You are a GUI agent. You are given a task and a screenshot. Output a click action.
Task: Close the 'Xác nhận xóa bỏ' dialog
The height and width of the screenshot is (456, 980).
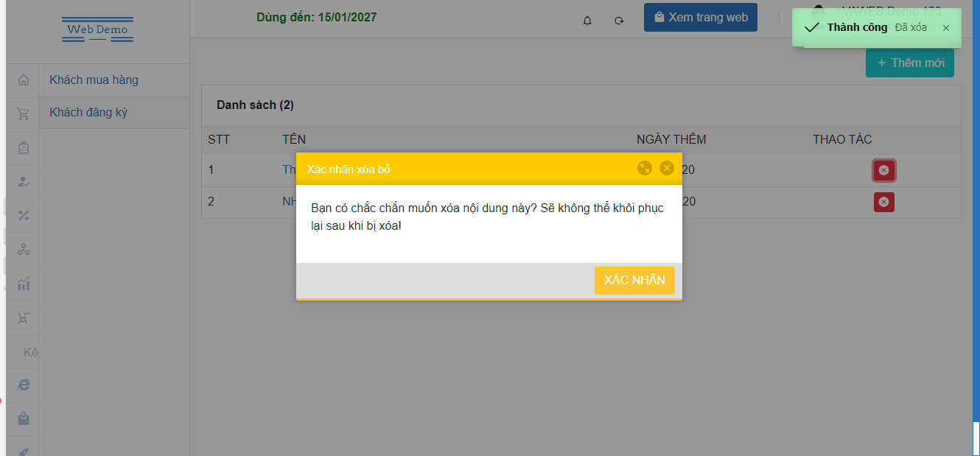[667, 169]
